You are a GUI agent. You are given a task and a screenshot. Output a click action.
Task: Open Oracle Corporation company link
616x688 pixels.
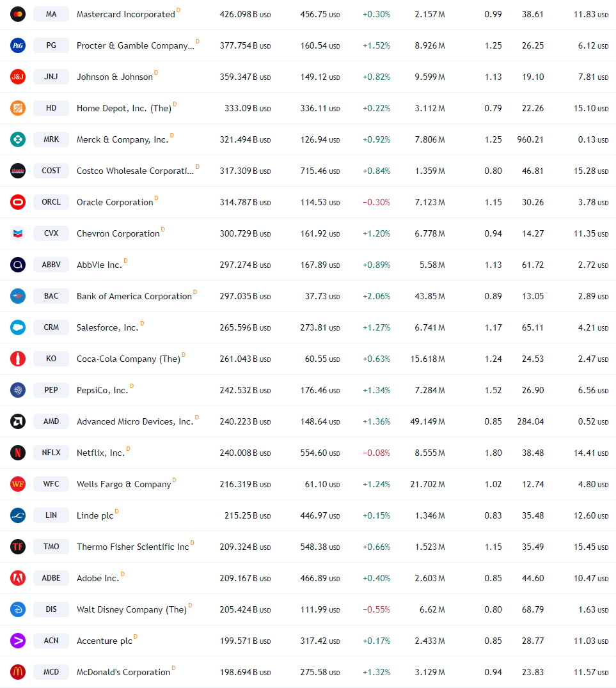click(115, 202)
